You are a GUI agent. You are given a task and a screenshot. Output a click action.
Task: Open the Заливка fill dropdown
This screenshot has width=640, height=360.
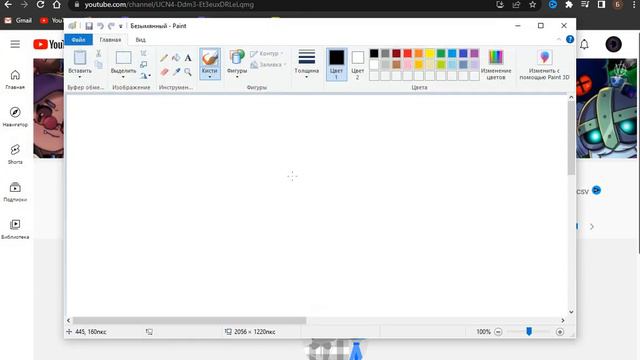pos(268,64)
